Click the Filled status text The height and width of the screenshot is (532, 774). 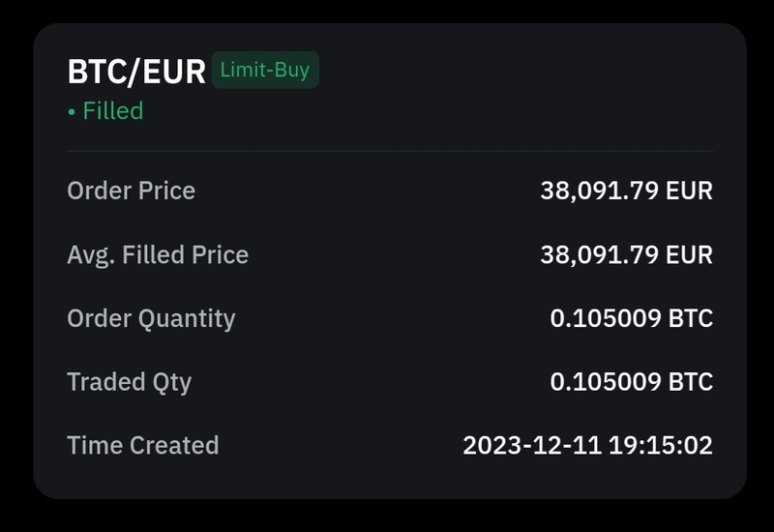113,111
